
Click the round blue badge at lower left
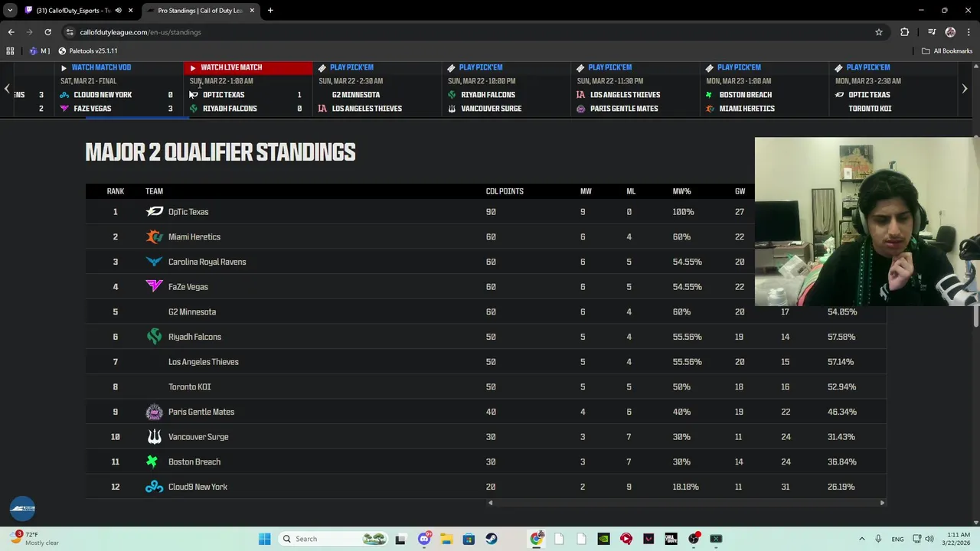coord(22,508)
